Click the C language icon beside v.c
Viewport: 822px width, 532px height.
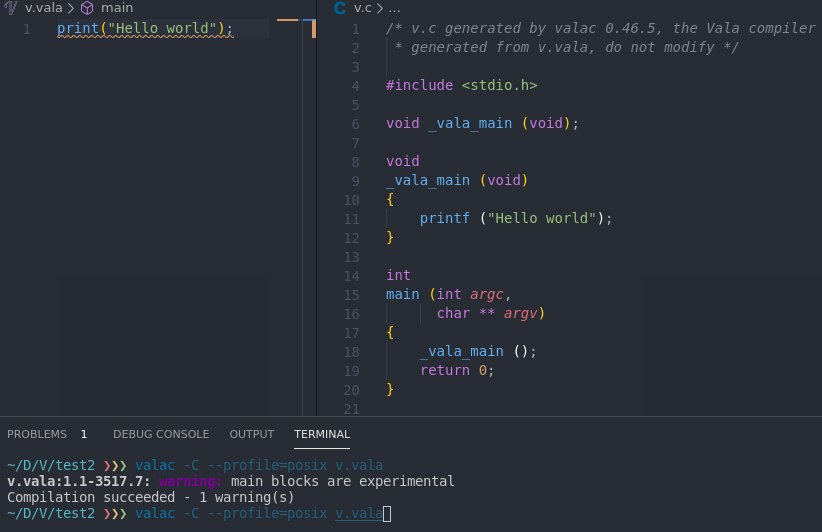pos(340,8)
